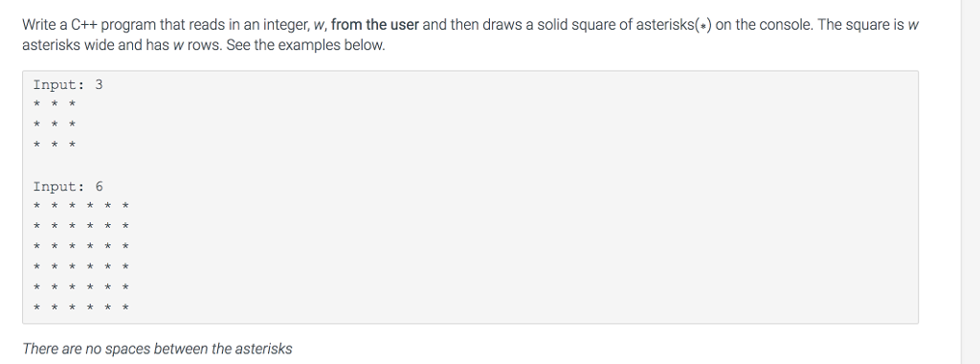This screenshot has width=980, height=364.
Task: Click the italic "no spaces between the asterisks" note
Action: [x=188, y=349]
